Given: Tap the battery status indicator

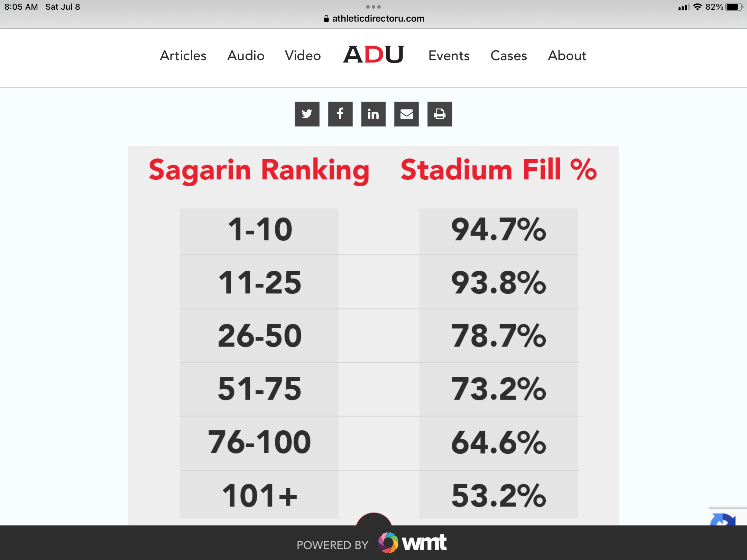Looking at the screenshot, I should click(x=734, y=7).
